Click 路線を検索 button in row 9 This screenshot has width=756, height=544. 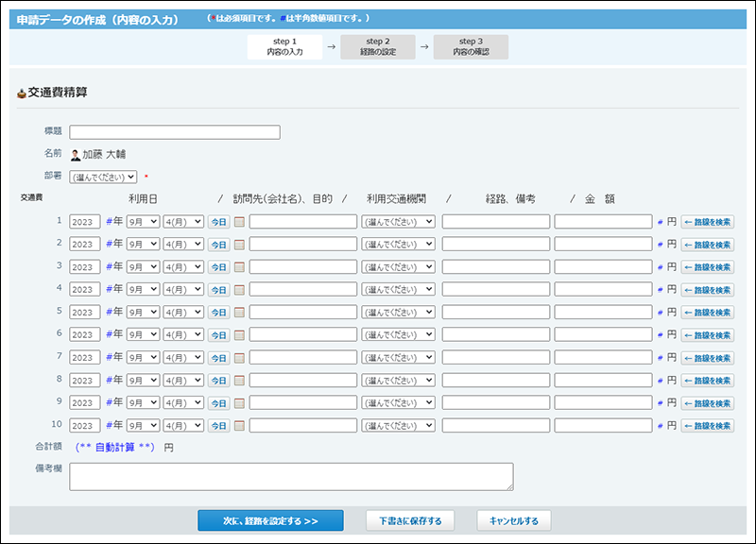(708, 403)
